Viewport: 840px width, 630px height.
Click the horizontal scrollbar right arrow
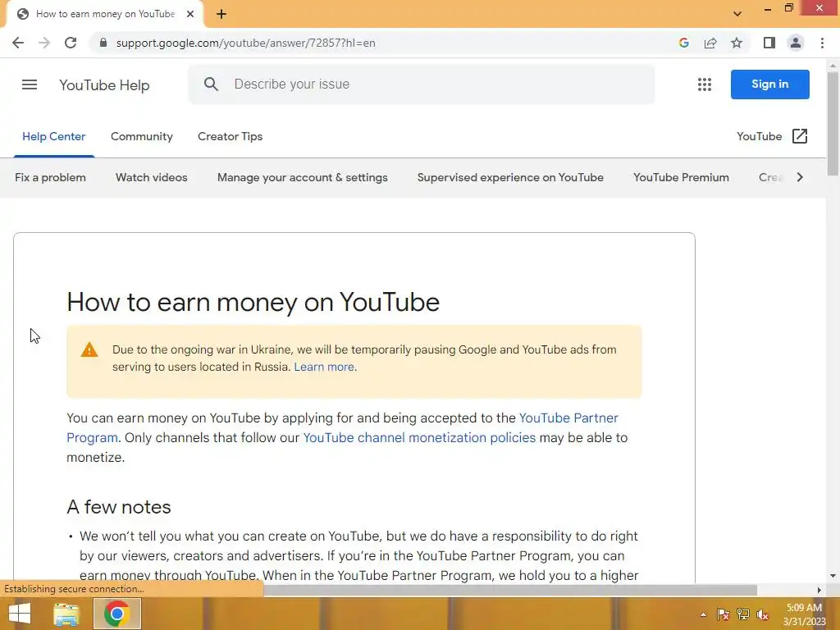[x=819, y=590]
